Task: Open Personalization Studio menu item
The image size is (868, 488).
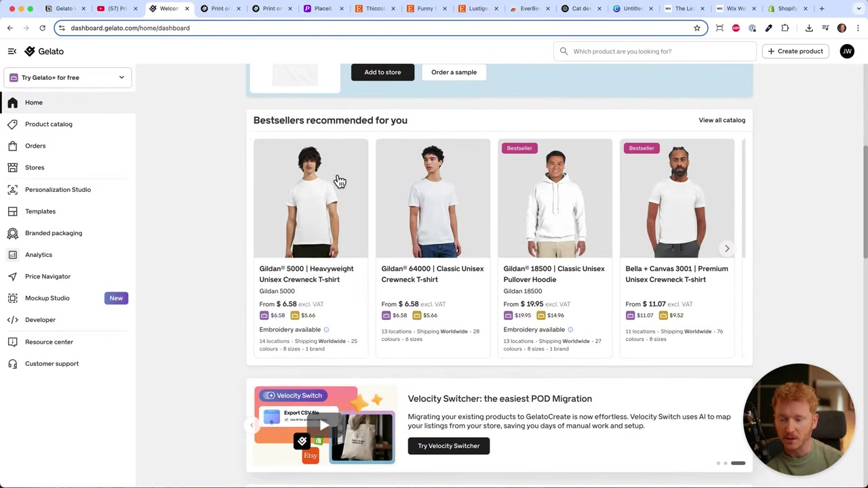Action: (x=58, y=190)
